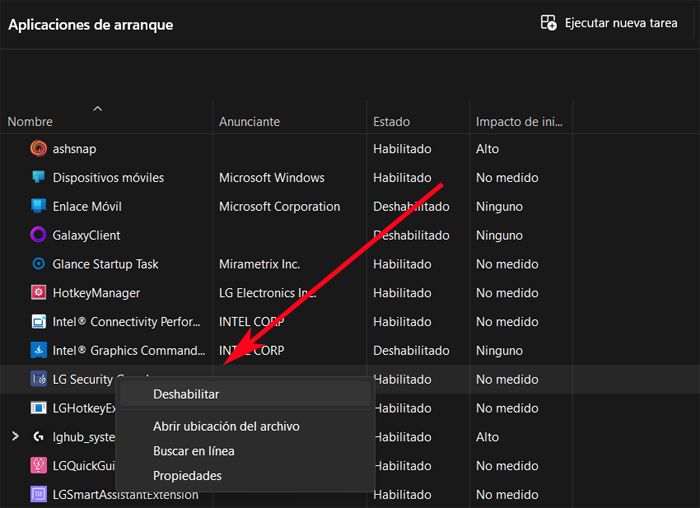Click Microsoft Corporation publisher cell

pyautogui.click(x=279, y=206)
